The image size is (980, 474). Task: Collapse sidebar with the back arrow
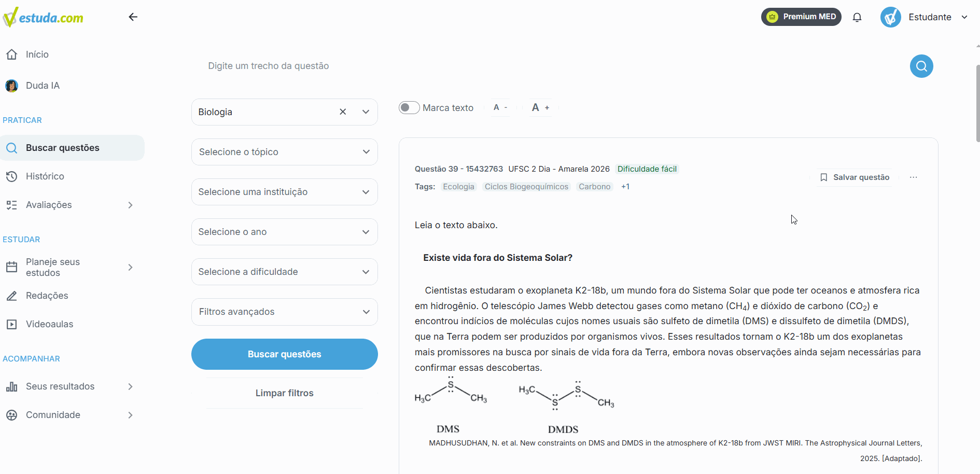133,17
